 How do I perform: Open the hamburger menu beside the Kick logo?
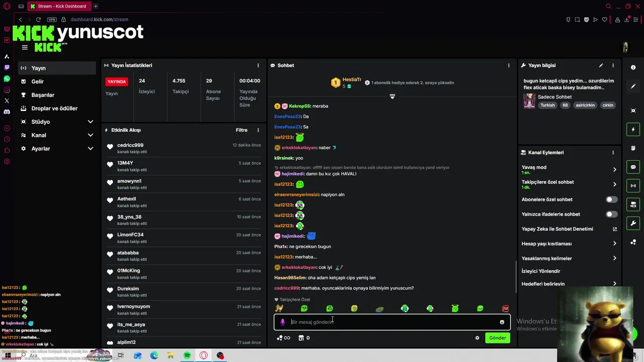pyautogui.click(x=25, y=47)
